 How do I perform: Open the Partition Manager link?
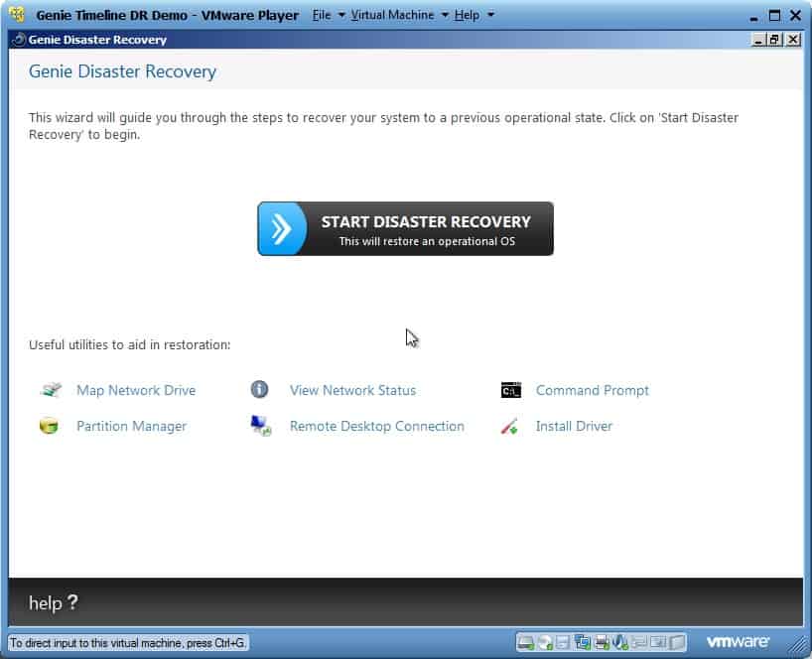coord(132,426)
